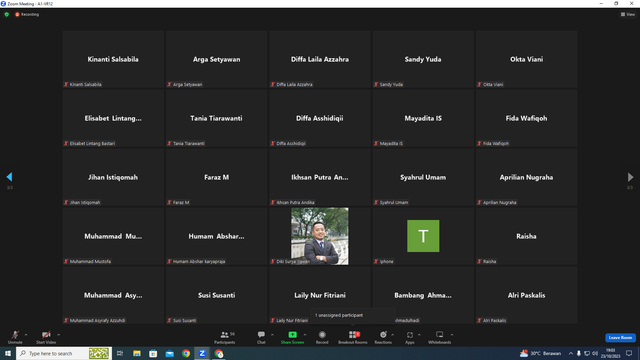Go to previous gallery page

9,177
